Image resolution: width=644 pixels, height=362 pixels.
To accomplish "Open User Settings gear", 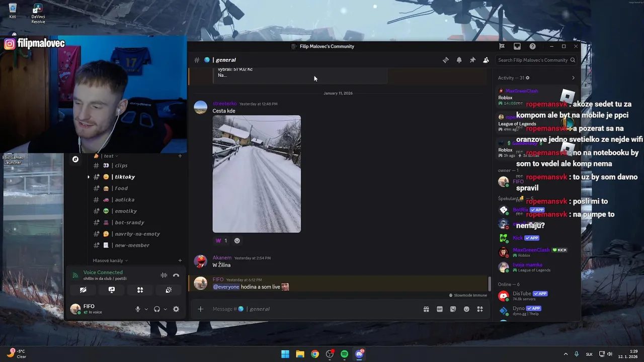I will click(x=176, y=309).
